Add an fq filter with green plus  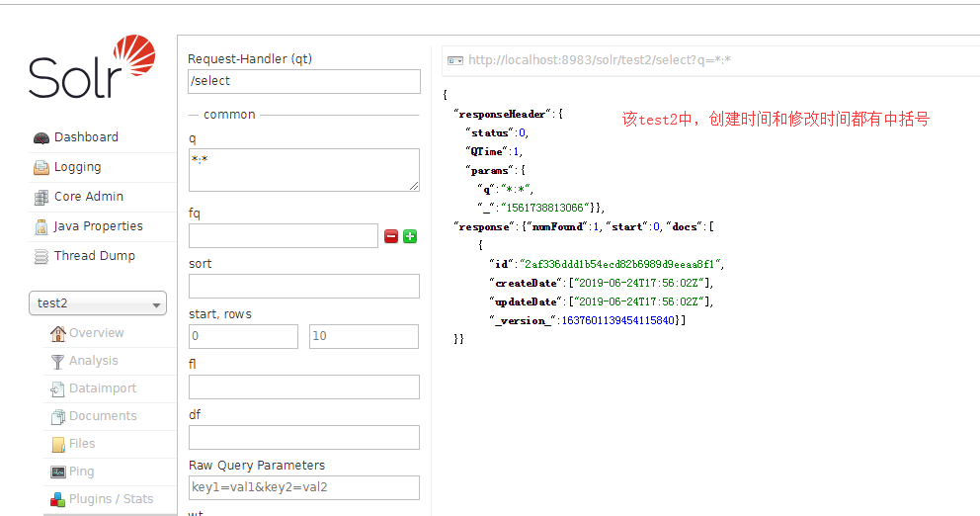410,236
